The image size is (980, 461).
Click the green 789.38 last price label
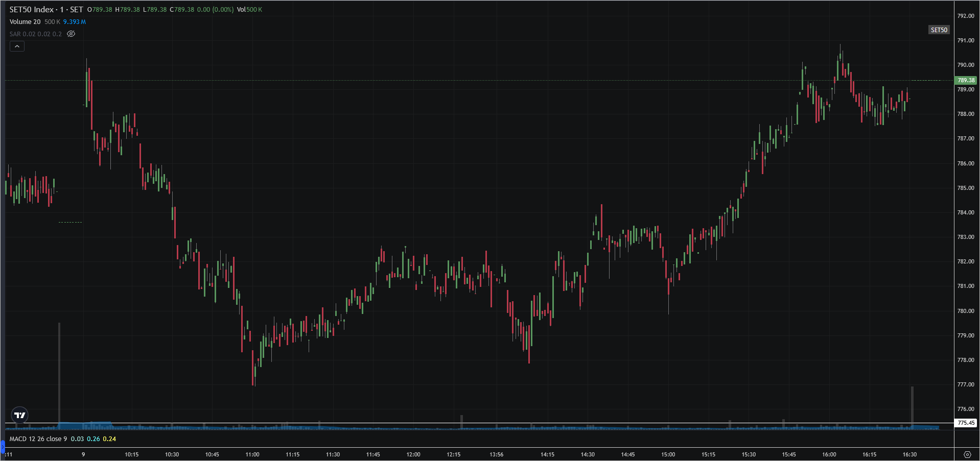[966, 80]
